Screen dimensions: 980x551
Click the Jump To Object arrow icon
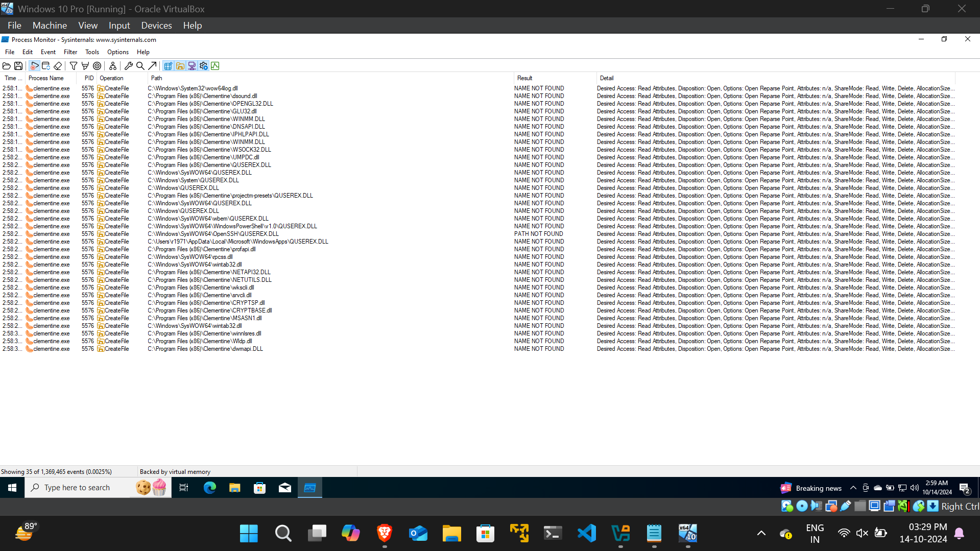pos(152,66)
